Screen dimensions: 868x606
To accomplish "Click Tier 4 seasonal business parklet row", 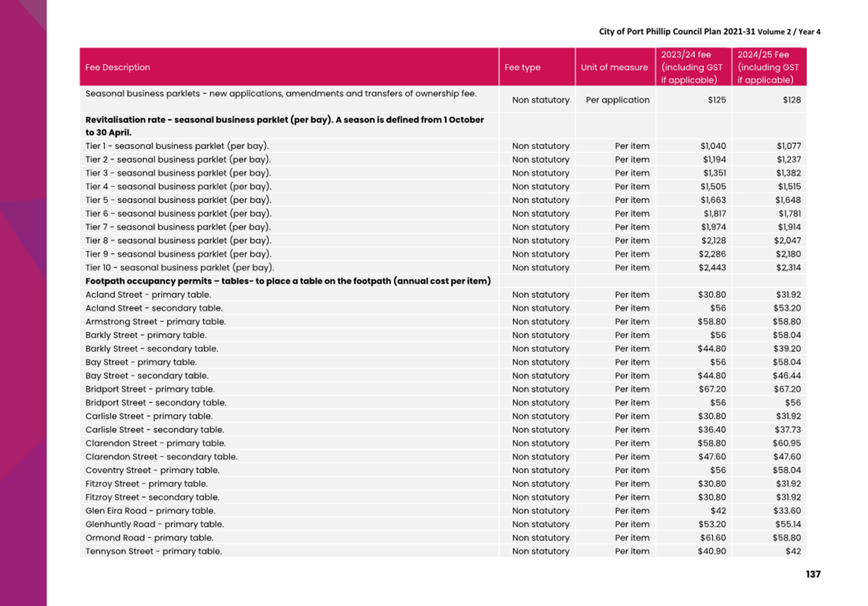I will (x=443, y=187).
